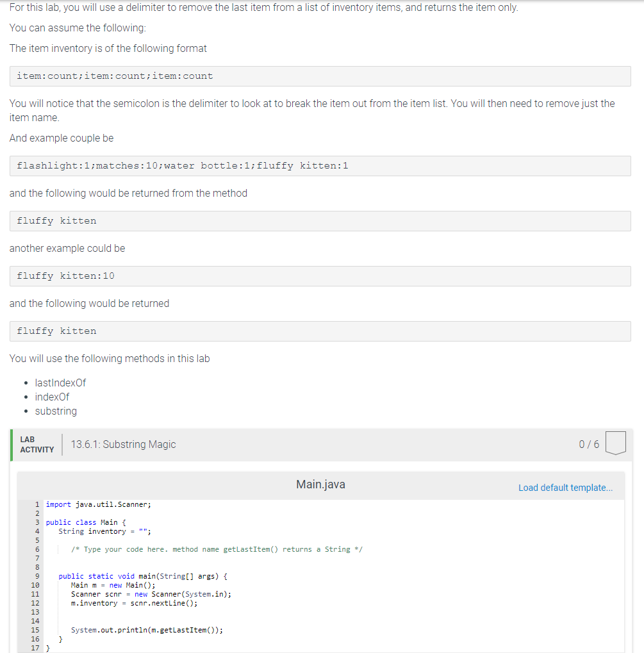Screen dimensions: 644x653
Task: Select the Main.java editor header
Action: pos(320,484)
